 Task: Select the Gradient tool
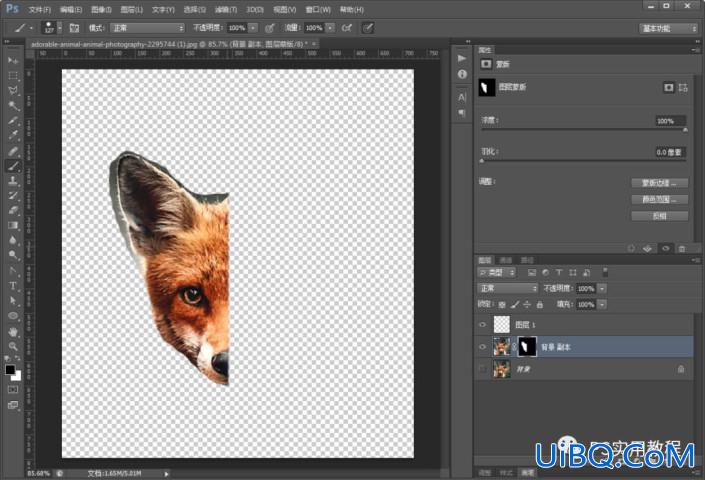pyautogui.click(x=13, y=225)
